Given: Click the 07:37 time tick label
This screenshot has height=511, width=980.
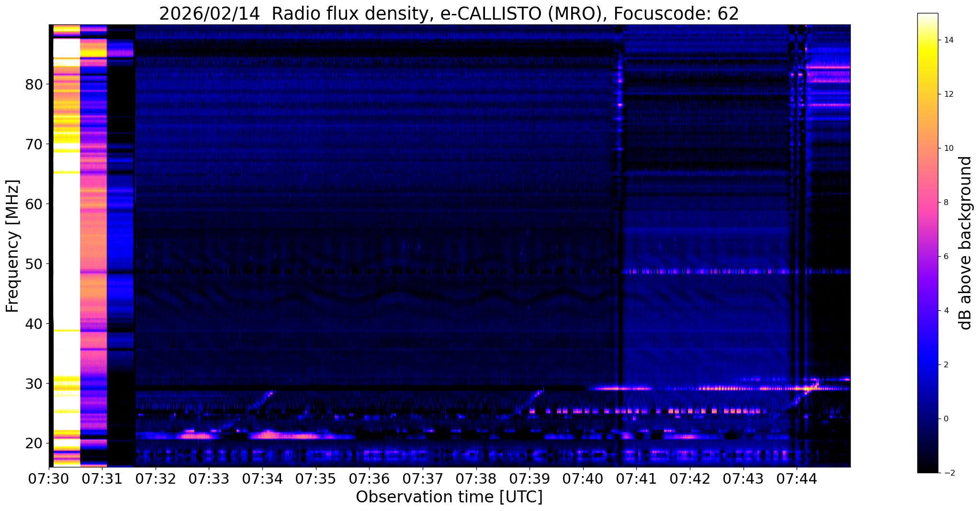Looking at the screenshot, I should (423, 478).
